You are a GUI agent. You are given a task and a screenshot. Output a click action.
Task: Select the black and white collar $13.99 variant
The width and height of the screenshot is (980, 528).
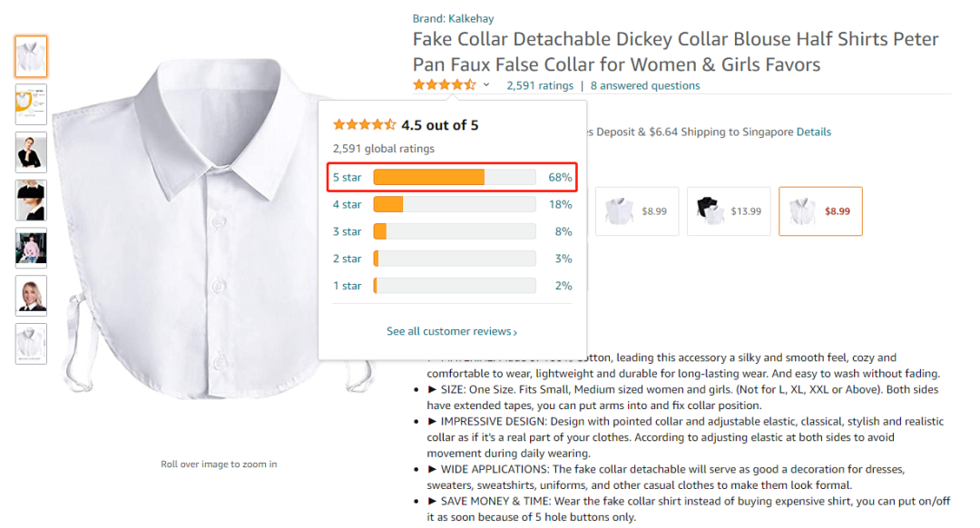click(x=729, y=211)
